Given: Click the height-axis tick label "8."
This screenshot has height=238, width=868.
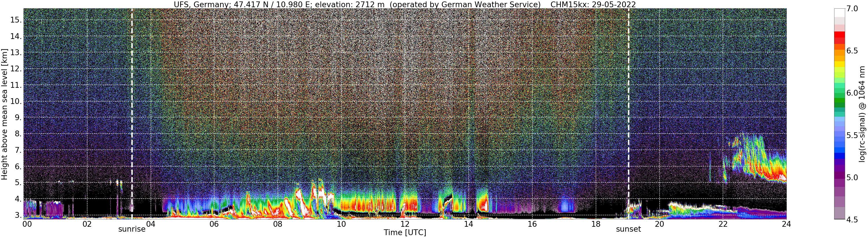Looking at the screenshot, I should click(x=18, y=134).
